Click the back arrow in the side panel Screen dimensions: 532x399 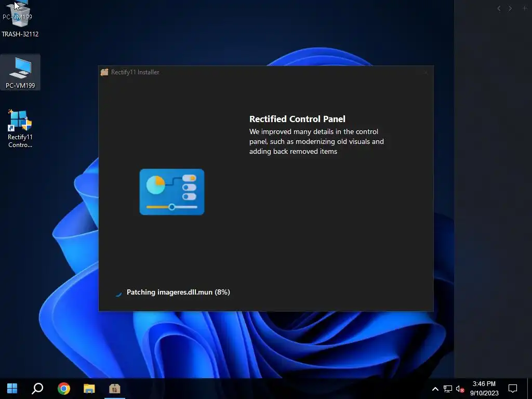point(499,8)
